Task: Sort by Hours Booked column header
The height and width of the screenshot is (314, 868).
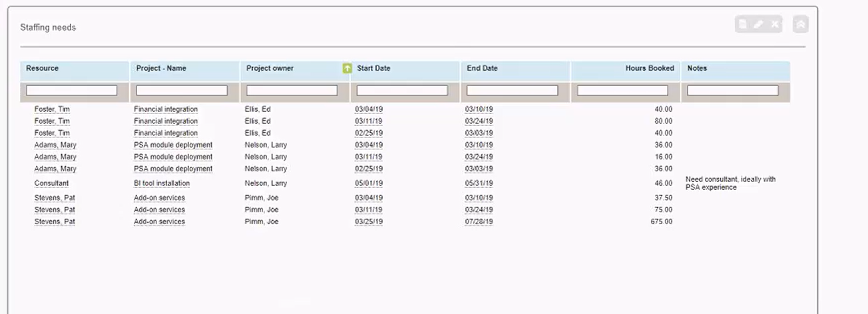Action: click(649, 68)
